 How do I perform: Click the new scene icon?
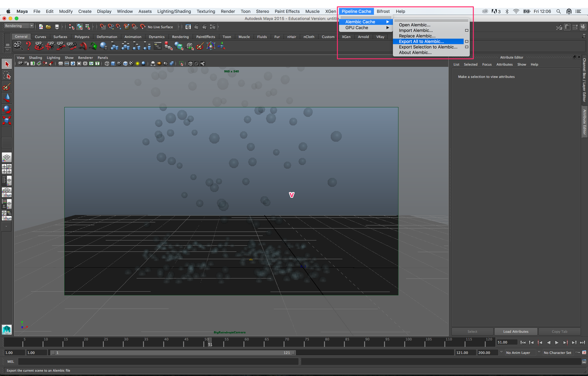coord(41,27)
